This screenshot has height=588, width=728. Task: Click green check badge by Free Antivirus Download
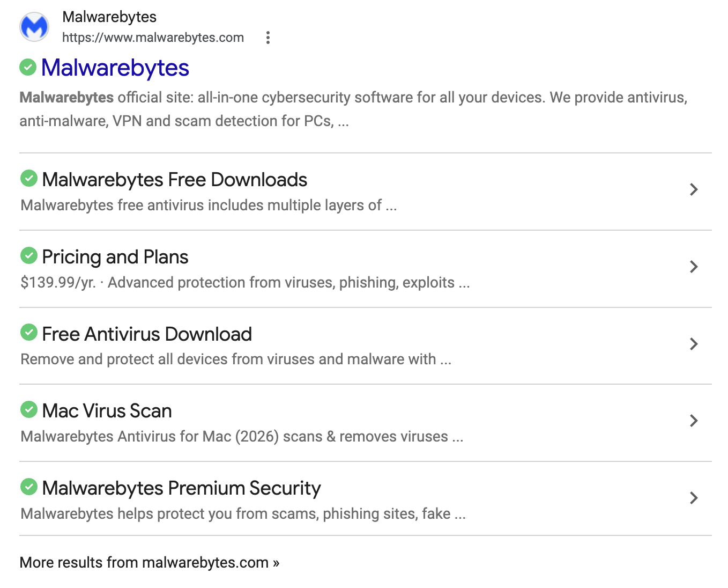pos(29,332)
